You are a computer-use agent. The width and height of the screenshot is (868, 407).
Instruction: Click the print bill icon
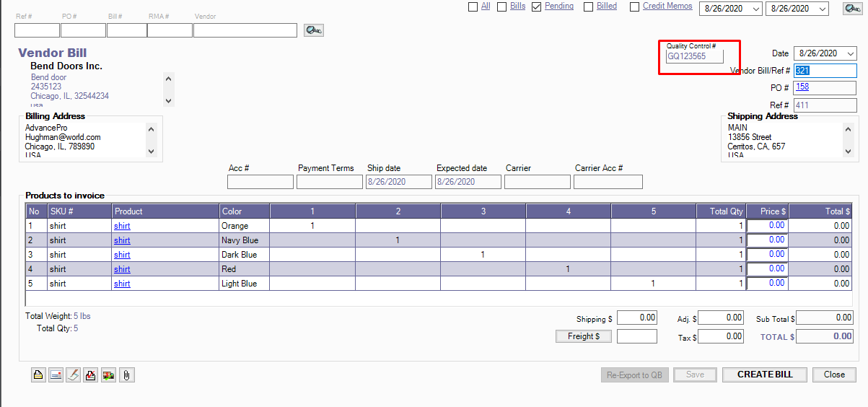[38, 375]
